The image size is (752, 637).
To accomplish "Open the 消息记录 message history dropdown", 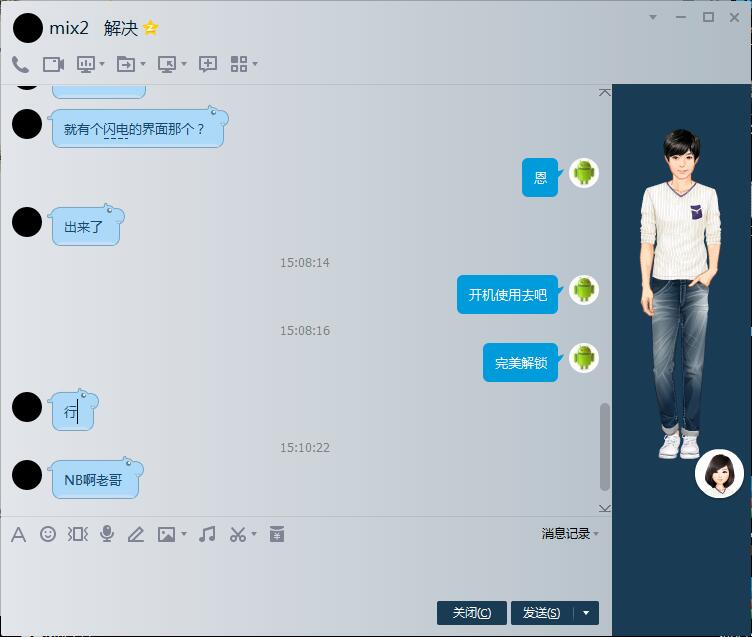I will tap(570, 534).
